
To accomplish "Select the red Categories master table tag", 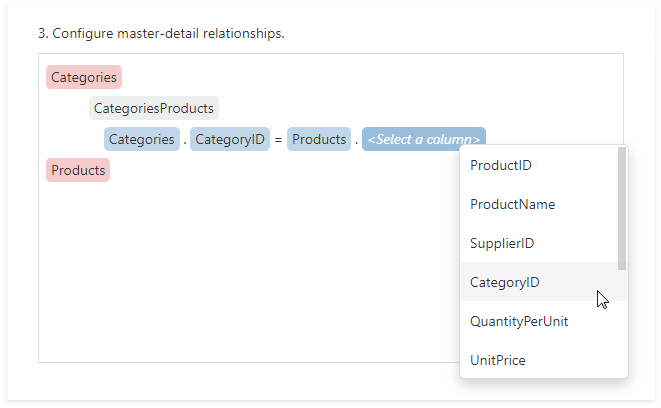I will (83, 77).
